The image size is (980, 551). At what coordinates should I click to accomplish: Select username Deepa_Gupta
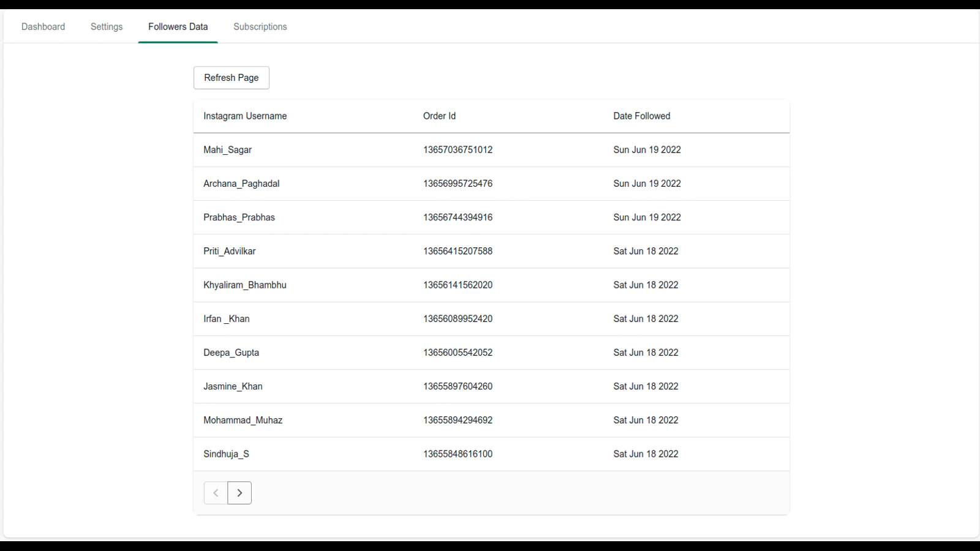(x=231, y=353)
